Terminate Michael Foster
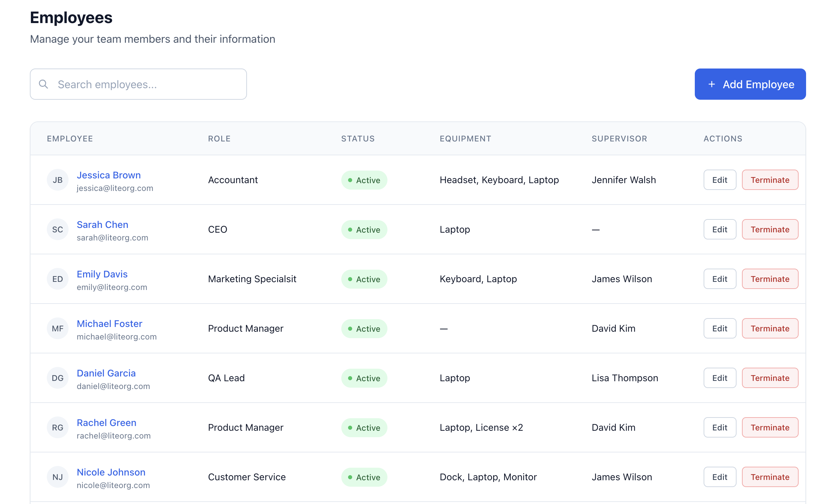 (770, 328)
